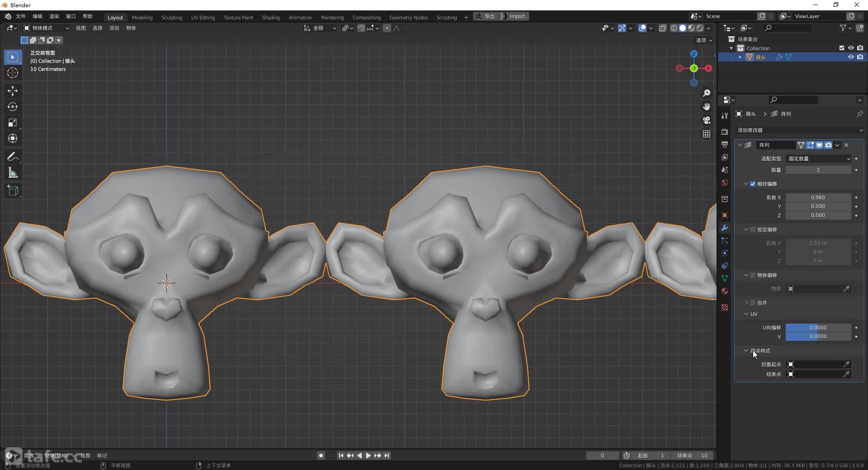Open the Object Data properties tab
The height and width of the screenshot is (470, 868).
coord(725,278)
